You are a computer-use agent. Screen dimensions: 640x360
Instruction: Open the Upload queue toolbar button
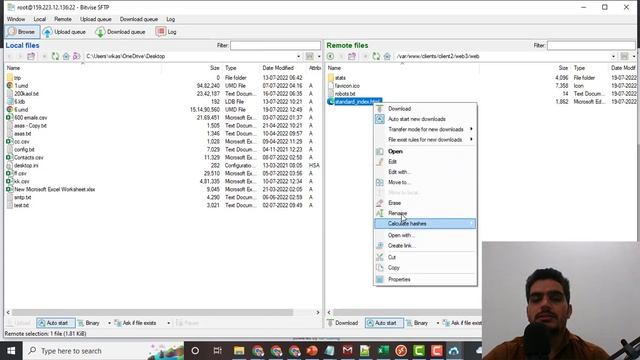tap(64, 32)
